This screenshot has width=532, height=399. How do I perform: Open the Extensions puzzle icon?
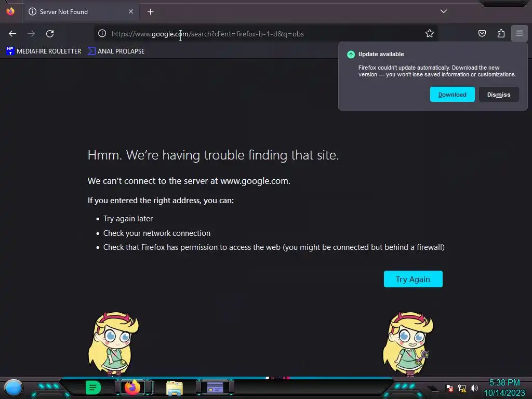click(501, 33)
